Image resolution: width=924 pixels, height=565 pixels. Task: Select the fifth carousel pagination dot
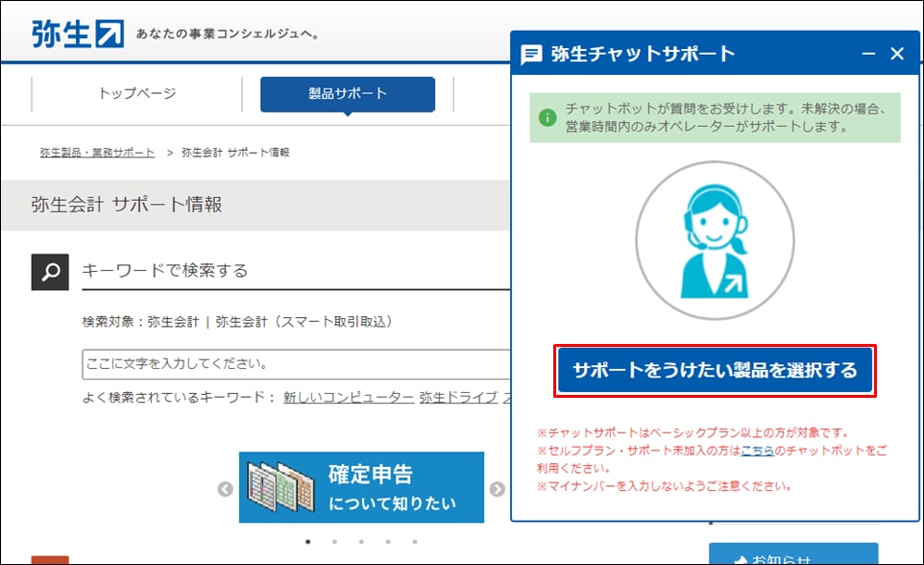click(x=415, y=541)
